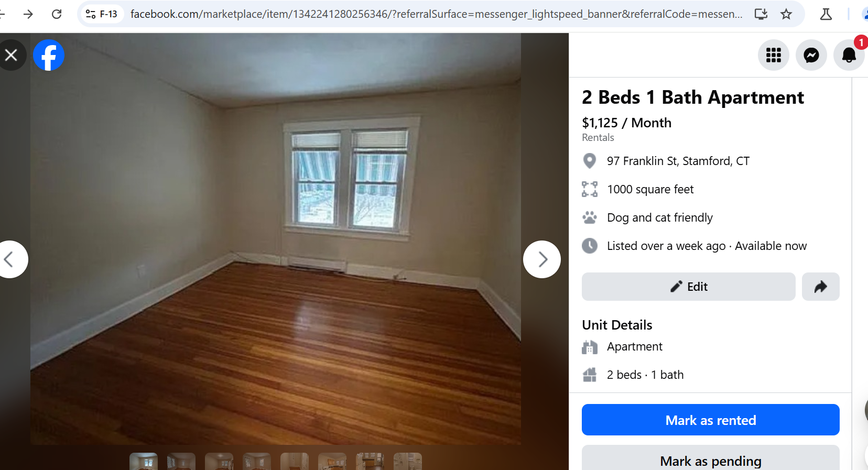Go forward in browser history

(28, 14)
